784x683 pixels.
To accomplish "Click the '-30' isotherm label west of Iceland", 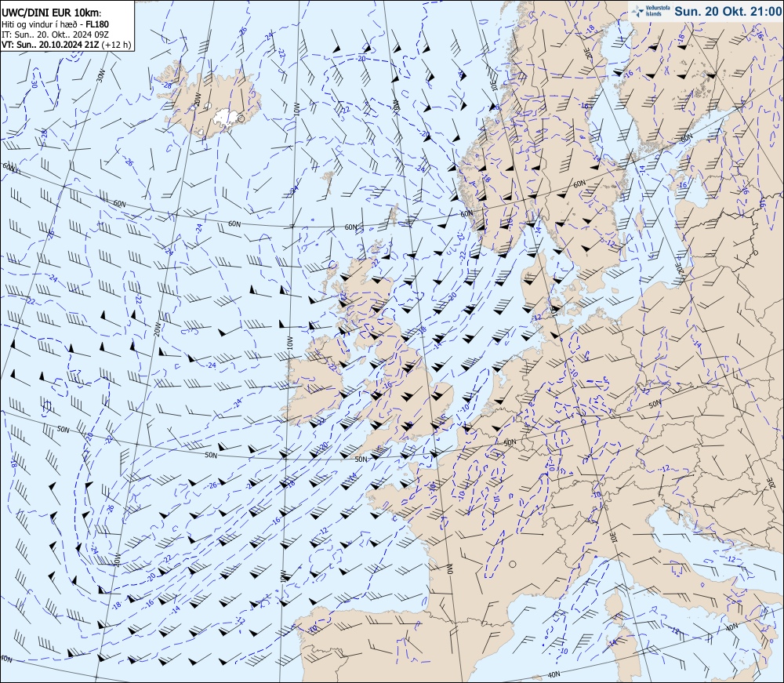I will [x=34, y=82].
